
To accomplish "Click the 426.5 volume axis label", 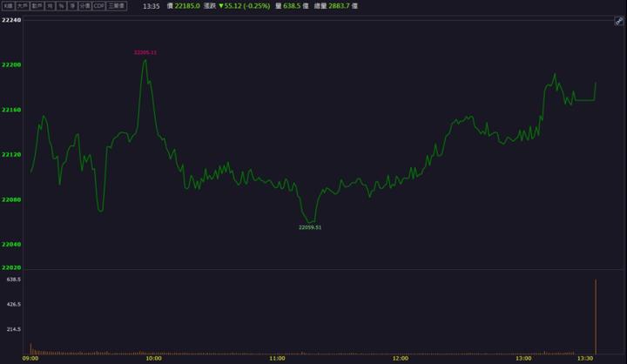I will 14,305.
